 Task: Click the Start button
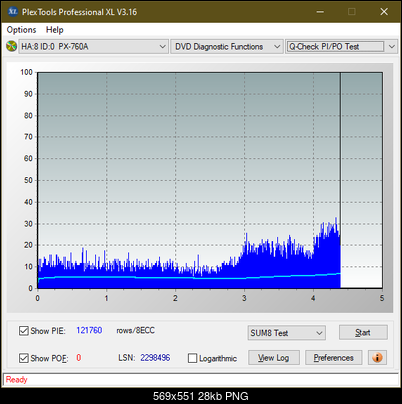(x=363, y=332)
